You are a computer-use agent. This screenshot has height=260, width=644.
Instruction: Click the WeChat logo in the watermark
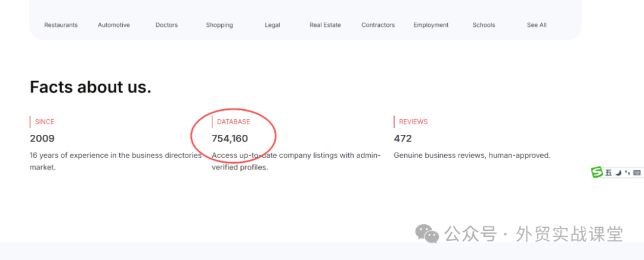click(427, 234)
